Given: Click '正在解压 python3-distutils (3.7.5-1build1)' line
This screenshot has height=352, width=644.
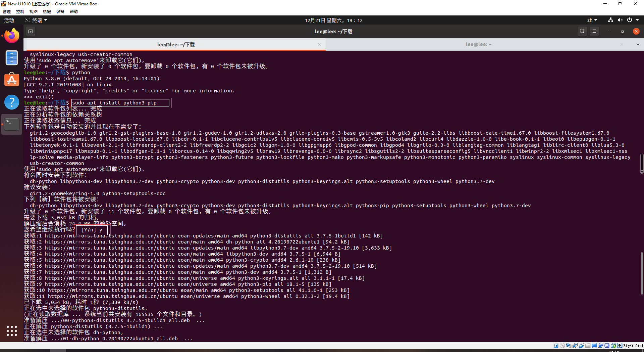Looking at the screenshot, I should pos(93,326).
